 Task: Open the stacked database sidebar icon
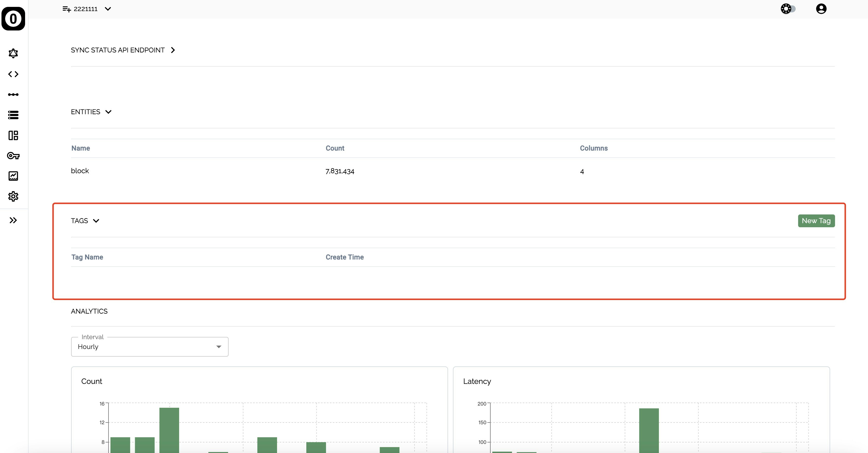13,115
